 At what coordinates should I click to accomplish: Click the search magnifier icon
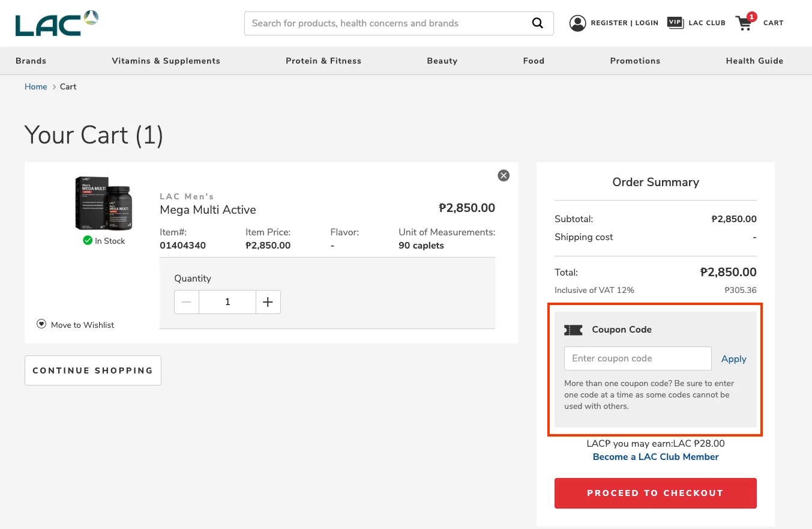(538, 23)
